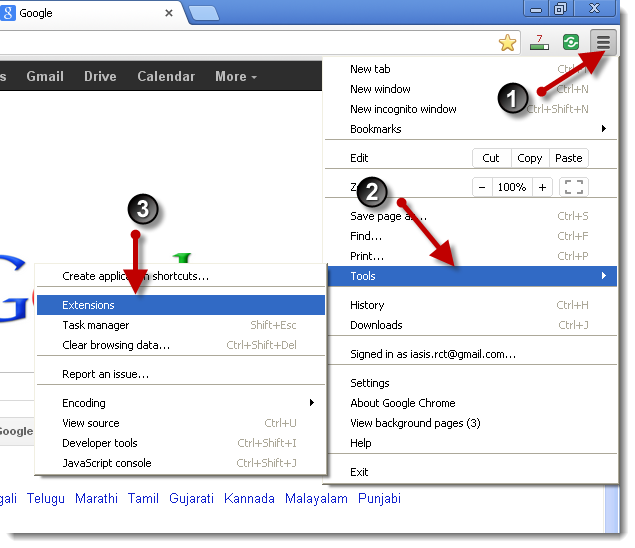The image size is (635, 548).
Task: Click the Gujarati language link
Action: [x=191, y=498]
